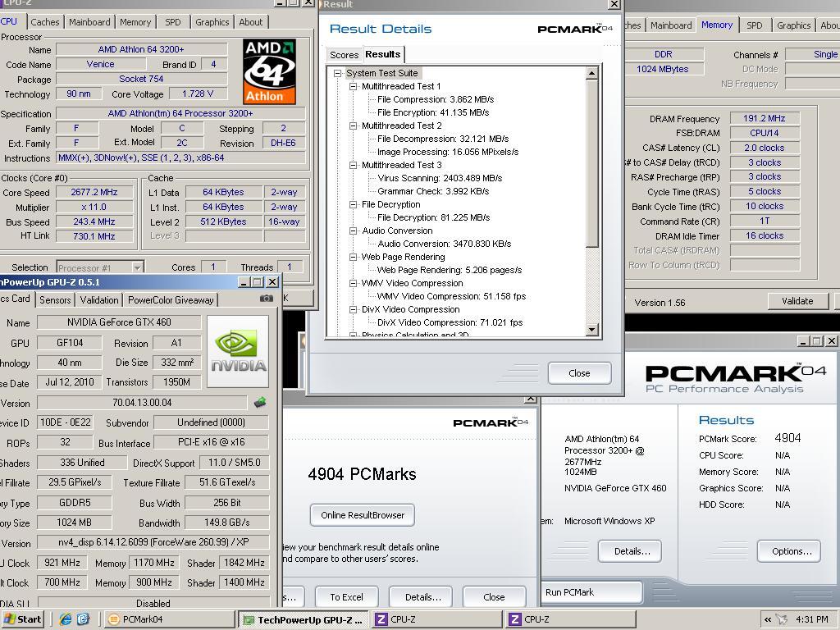Click the BIOS version field 70.04.13.00.04
The height and width of the screenshot is (630, 840).
(x=142, y=402)
